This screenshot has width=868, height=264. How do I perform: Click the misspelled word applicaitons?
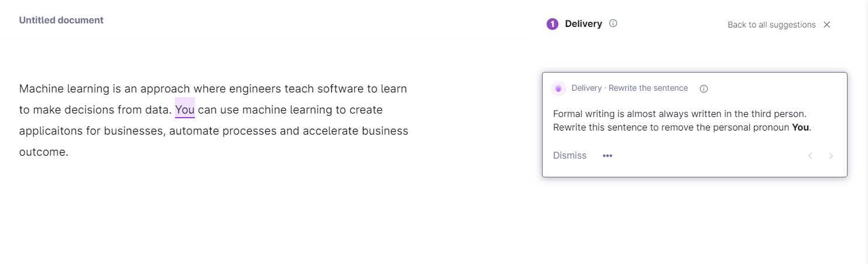tap(52, 131)
